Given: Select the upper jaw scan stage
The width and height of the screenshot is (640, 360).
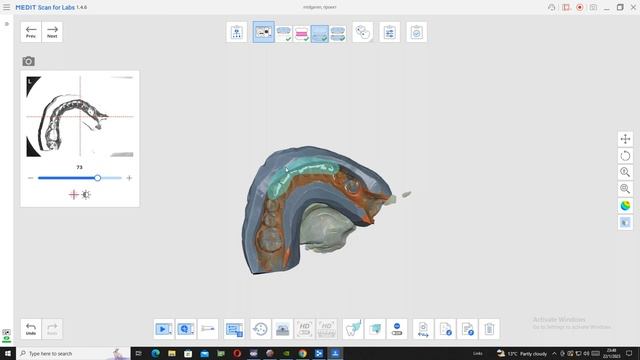Looking at the screenshot, I should click(x=284, y=33).
